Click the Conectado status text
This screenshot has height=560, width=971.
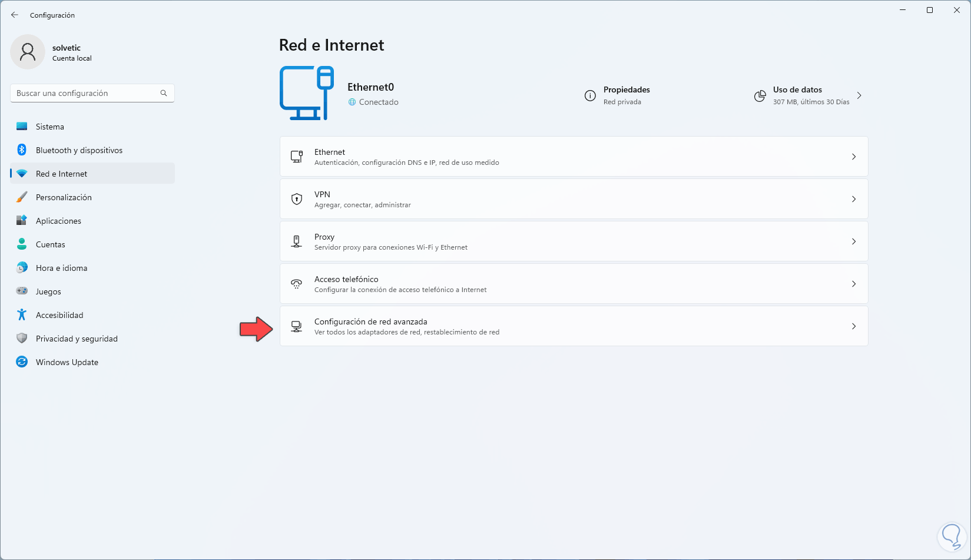[x=379, y=102]
